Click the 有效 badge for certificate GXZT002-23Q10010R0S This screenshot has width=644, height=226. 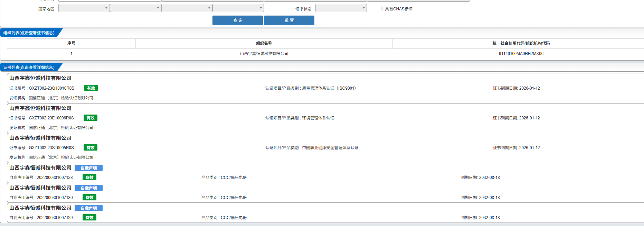(x=91, y=88)
